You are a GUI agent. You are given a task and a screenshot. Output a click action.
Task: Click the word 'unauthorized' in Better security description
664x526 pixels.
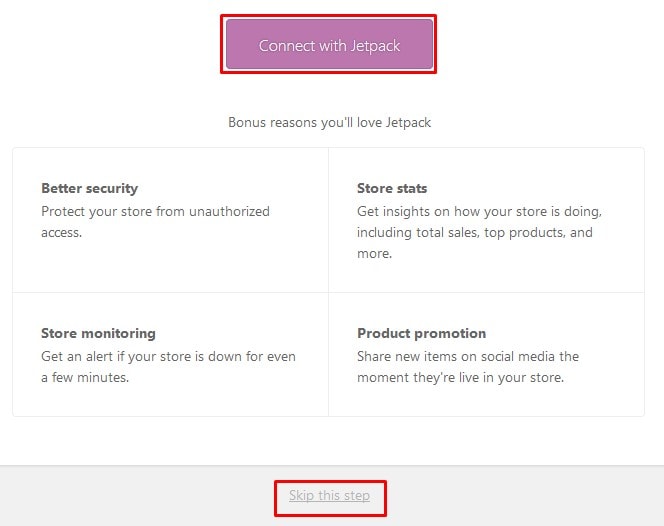point(231,211)
